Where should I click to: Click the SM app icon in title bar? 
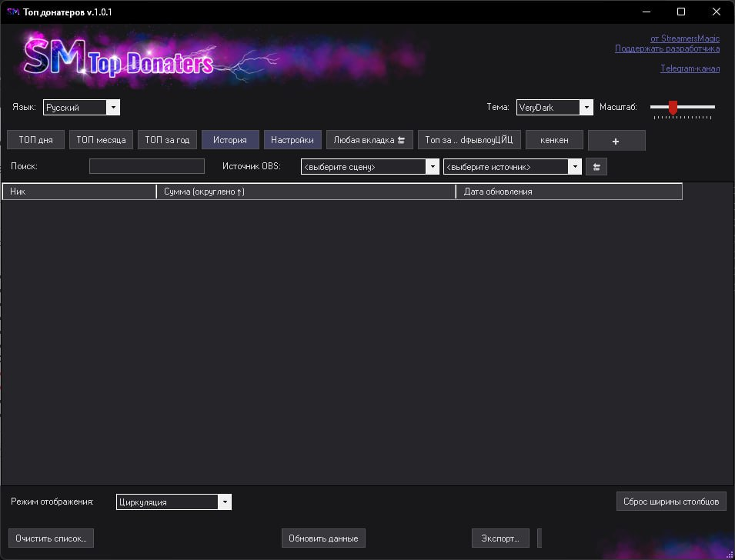[12, 12]
